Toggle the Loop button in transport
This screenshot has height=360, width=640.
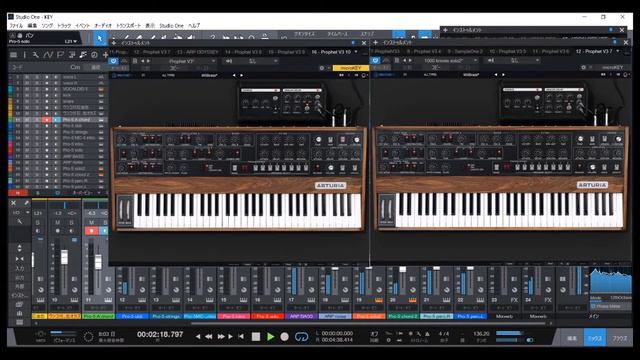coord(301,337)
